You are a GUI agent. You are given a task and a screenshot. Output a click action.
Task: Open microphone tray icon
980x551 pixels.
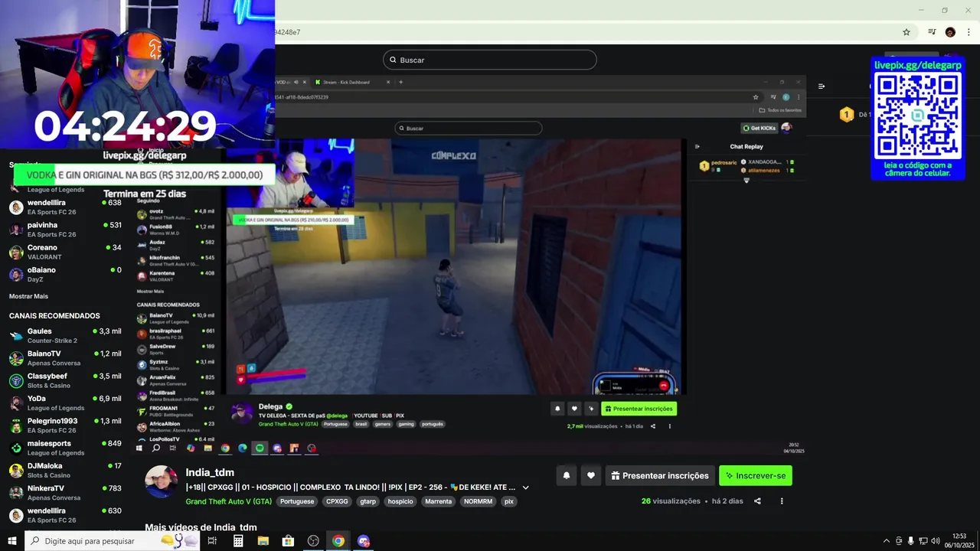pos(911,541)
